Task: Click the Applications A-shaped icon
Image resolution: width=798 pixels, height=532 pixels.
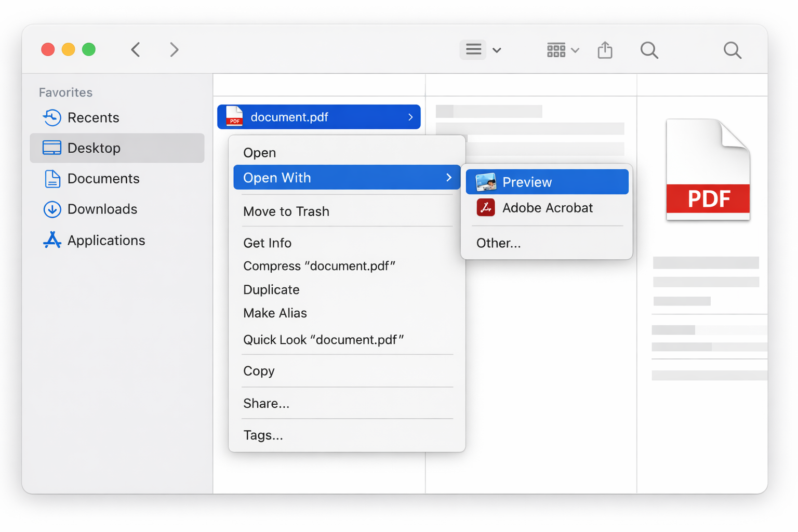Action: pos(52,240)
